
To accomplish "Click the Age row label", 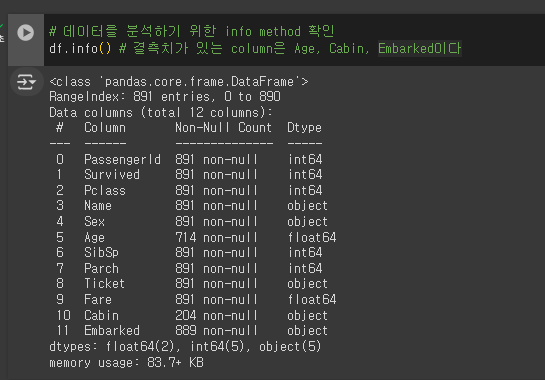I will coord(94,238).
